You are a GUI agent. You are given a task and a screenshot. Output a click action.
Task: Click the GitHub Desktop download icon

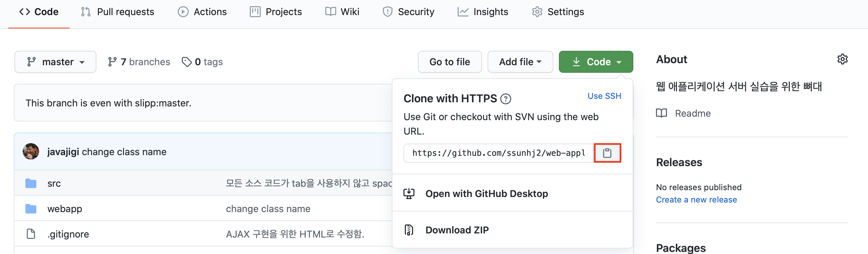409,194
